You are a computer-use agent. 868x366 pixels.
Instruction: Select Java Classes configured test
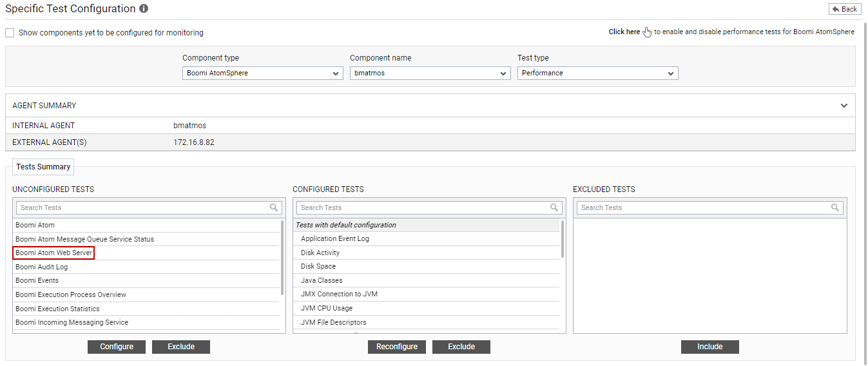427,281
